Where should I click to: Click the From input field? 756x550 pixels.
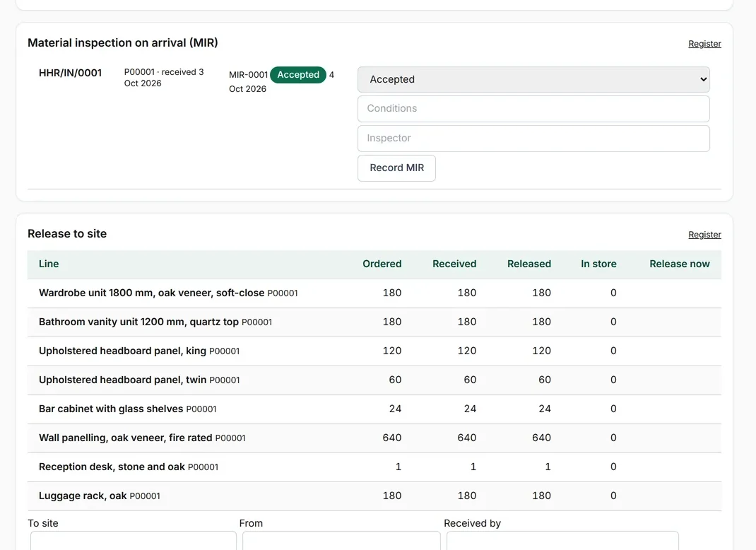tap(341, 541)
